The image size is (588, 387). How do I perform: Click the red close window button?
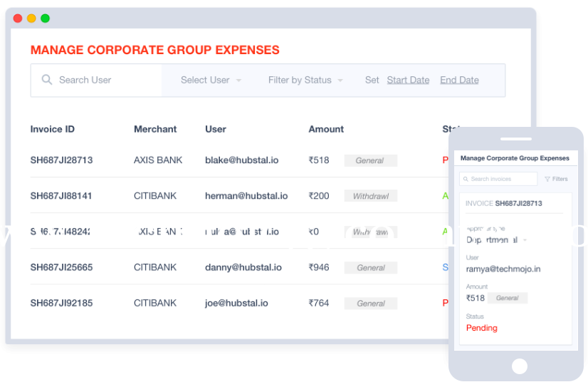tap(18, 18)
